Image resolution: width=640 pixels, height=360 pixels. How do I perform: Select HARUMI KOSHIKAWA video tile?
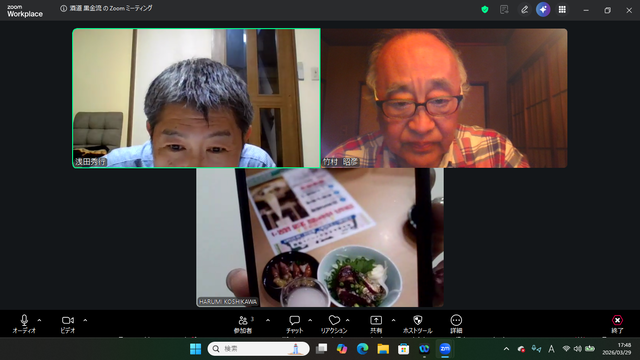click(x=320, y=238)
